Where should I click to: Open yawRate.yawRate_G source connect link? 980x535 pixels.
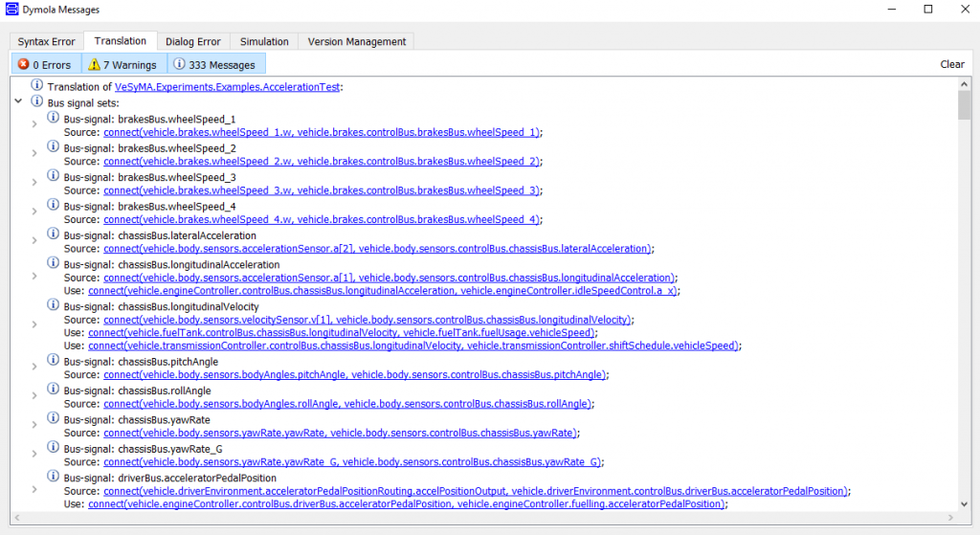(x=352, y=462)
